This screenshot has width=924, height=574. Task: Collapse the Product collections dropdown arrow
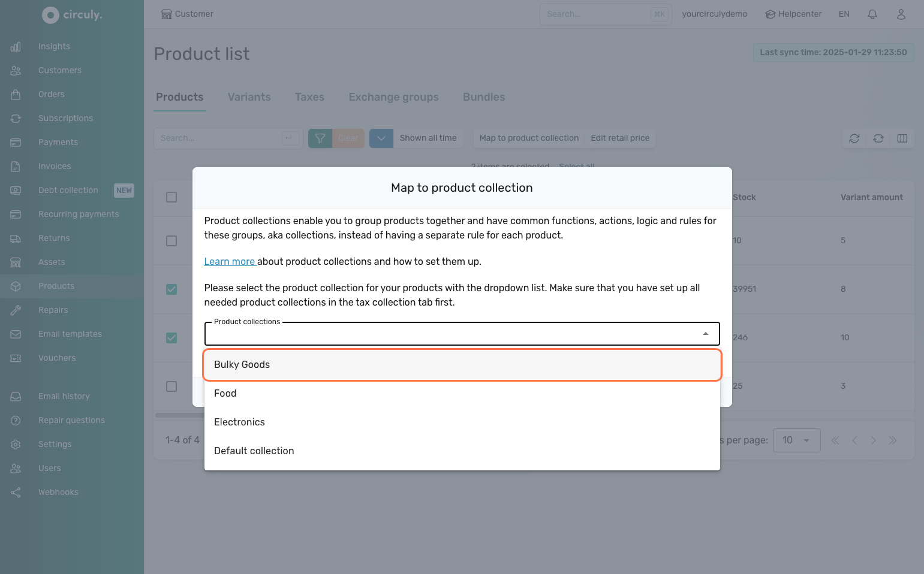point(706,334)
